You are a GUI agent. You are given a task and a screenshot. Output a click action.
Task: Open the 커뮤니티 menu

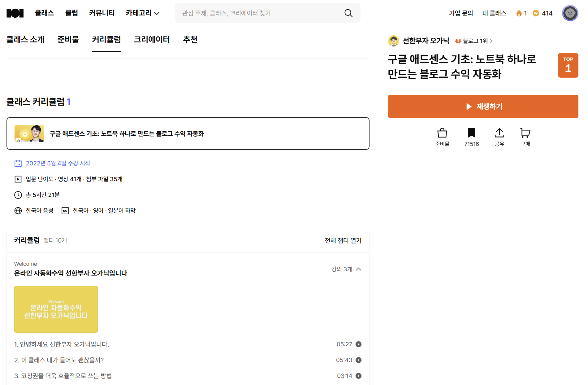(x=102, y=13)
